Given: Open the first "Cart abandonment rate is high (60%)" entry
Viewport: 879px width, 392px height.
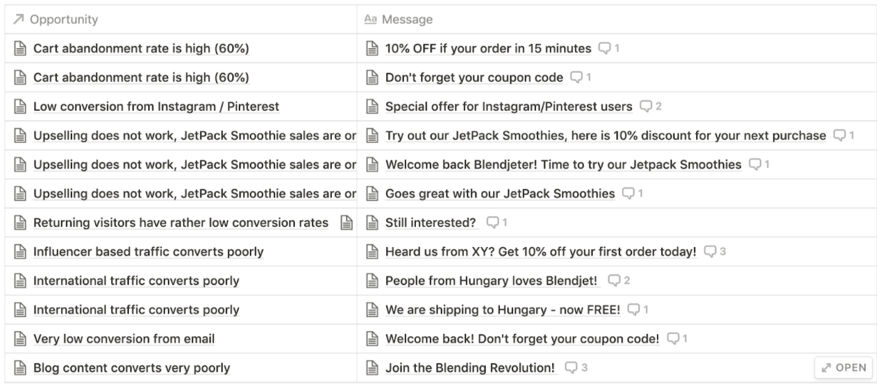Looking at the screenshot, I should click(141, 48).
